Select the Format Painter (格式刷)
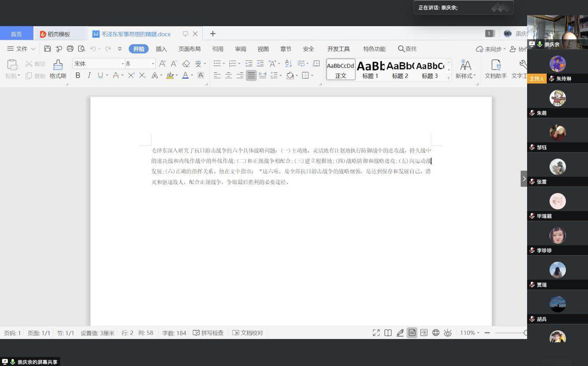The width and height of the screenshot is (588, 366). click(x=58, y=70)
